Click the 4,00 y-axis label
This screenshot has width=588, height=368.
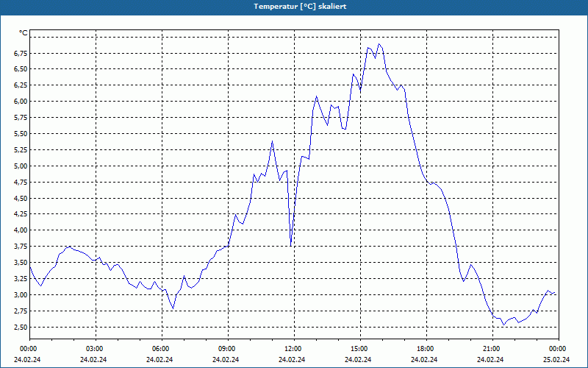21,230
